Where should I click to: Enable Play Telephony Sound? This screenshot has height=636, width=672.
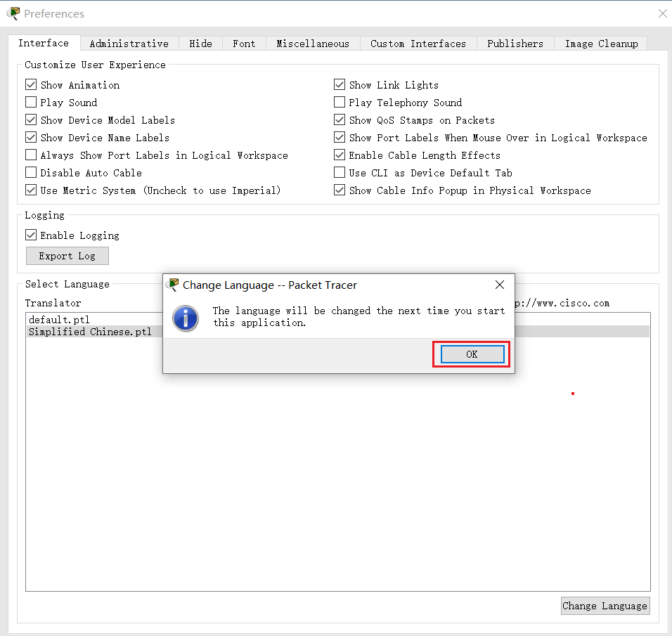[340, 102]
